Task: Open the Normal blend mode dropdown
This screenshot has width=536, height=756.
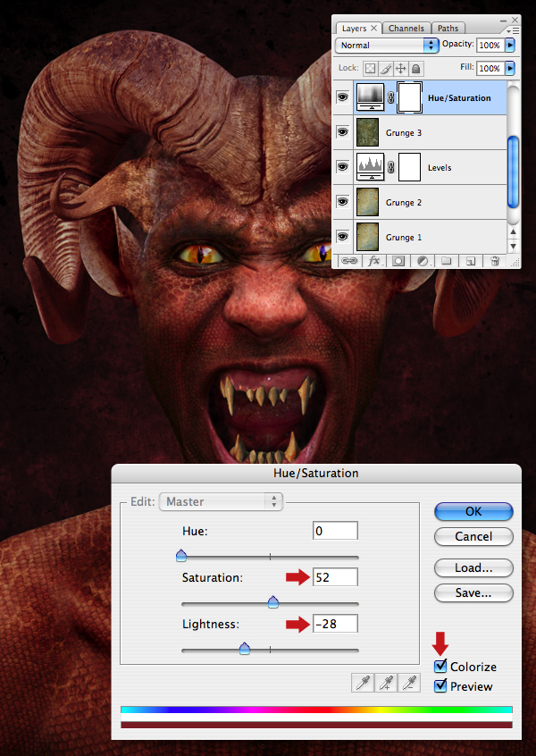Action: (x=387, y=46)
